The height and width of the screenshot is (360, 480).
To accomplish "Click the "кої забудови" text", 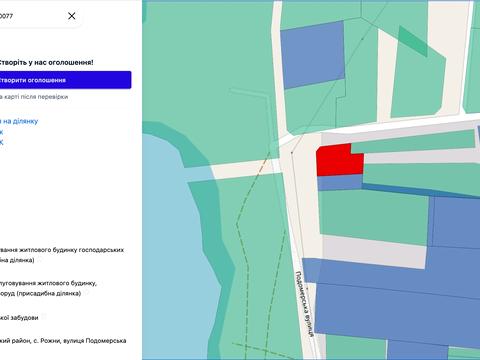I will coord(19,318).
